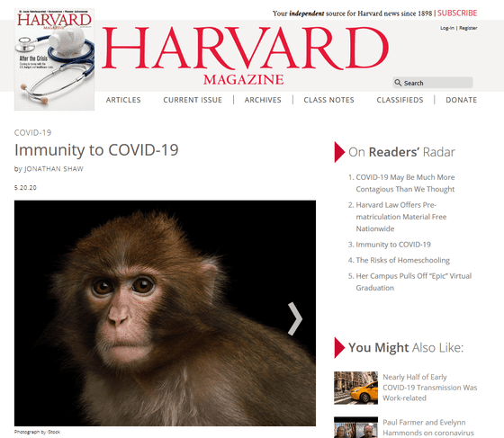
Task: Click the search magnifier icon
Action: pyautogui.click(x=398, y=83)
